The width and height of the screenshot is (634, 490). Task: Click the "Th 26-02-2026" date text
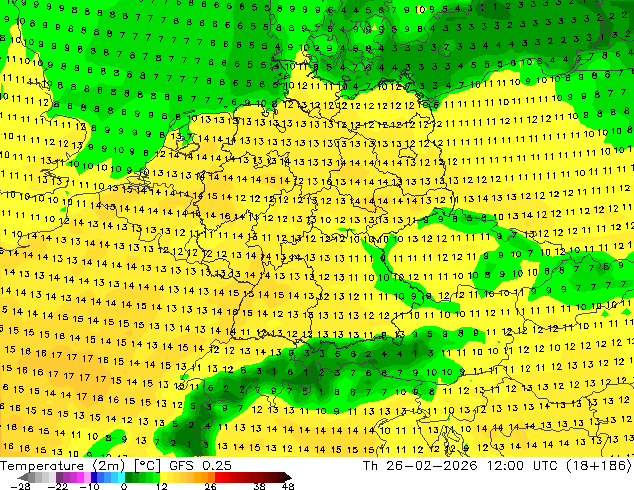[x=420, y=466]
